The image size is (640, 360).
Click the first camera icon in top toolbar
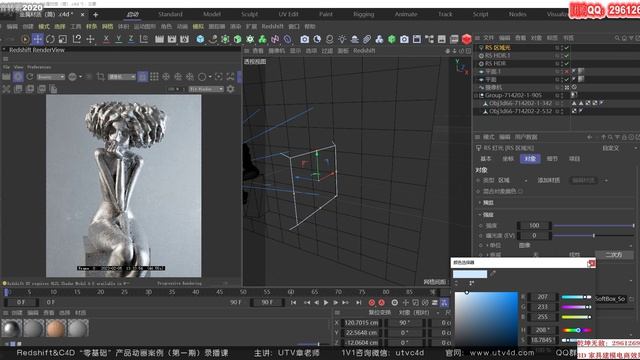(304, 39)
